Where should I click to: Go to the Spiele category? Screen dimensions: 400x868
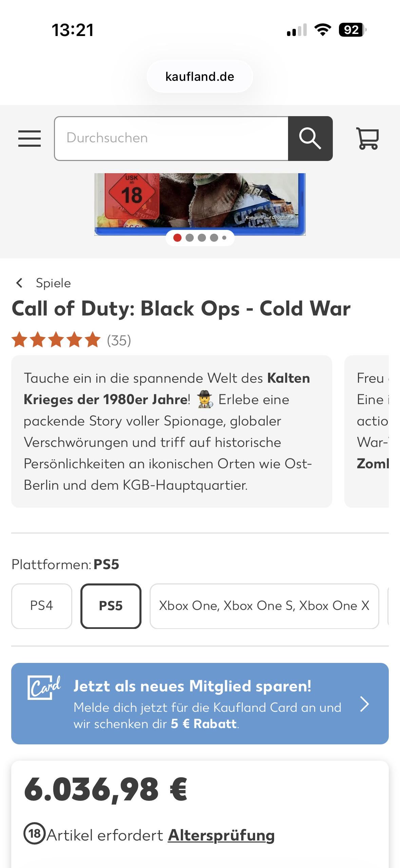(x=53, y=283)
